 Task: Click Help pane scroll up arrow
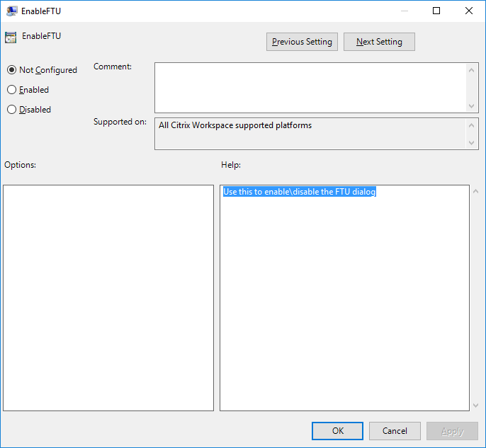click(x=476, y=191)
